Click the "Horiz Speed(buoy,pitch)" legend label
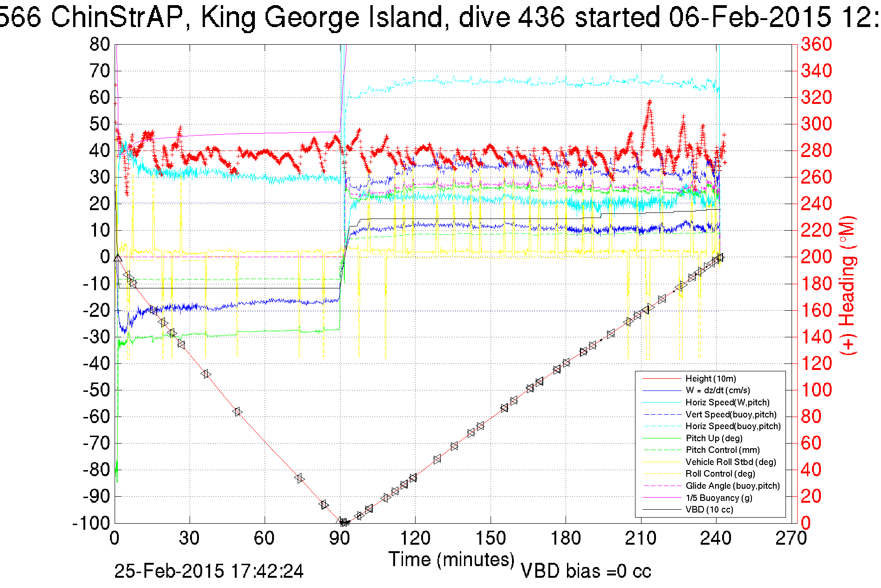This screenshot has height=588, width=881. (733, 426)
